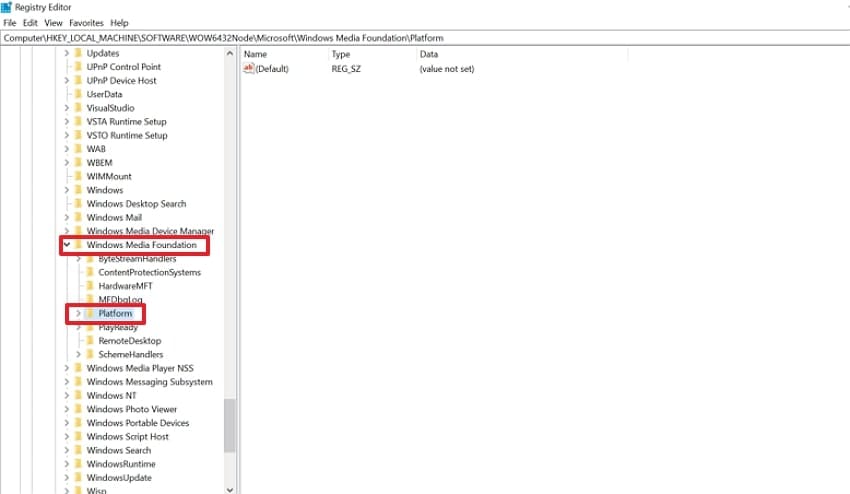Select the WindowsUpdate key
850x494 pixels.
119,478
